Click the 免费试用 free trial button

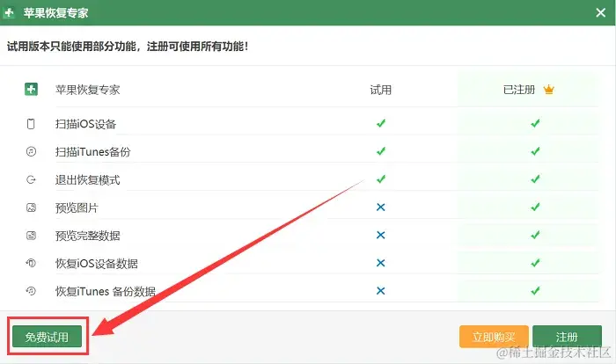coord(47,337)
